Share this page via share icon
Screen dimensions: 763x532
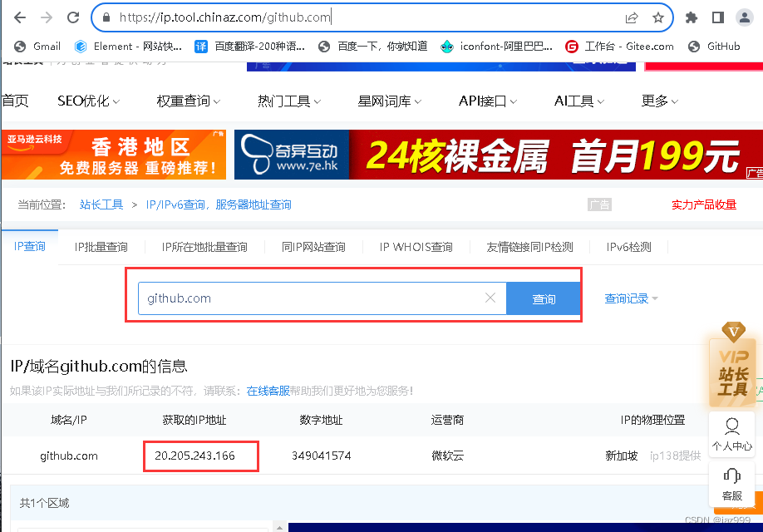pos(631,18)
